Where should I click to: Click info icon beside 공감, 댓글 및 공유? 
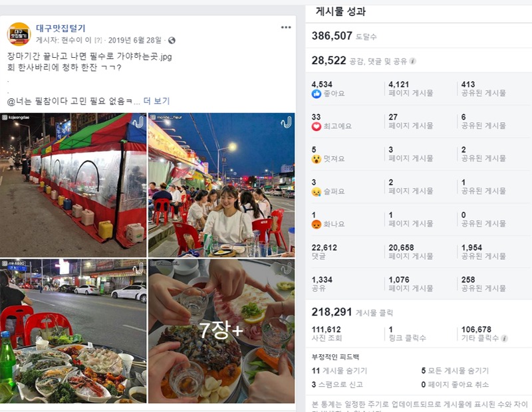coord(412,61)
